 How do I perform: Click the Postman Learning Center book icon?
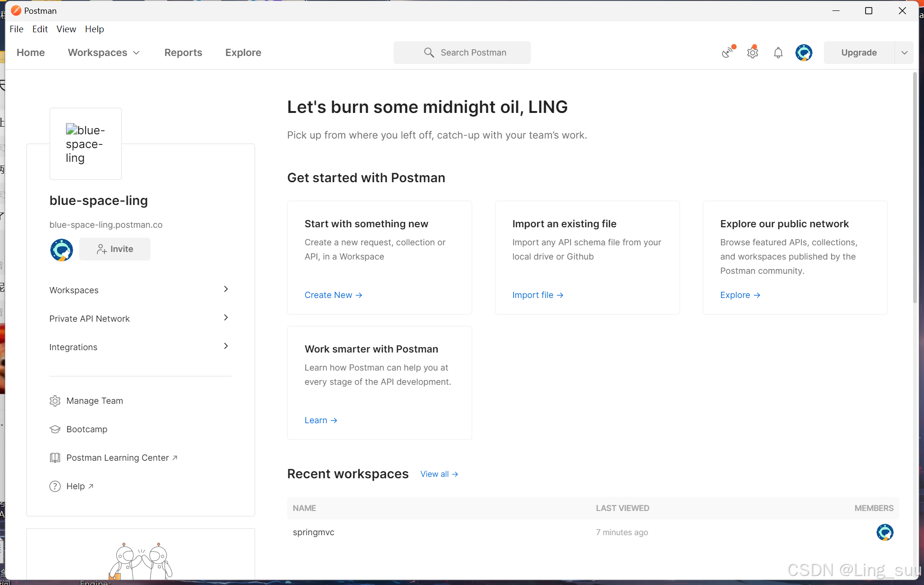(55, 458)
